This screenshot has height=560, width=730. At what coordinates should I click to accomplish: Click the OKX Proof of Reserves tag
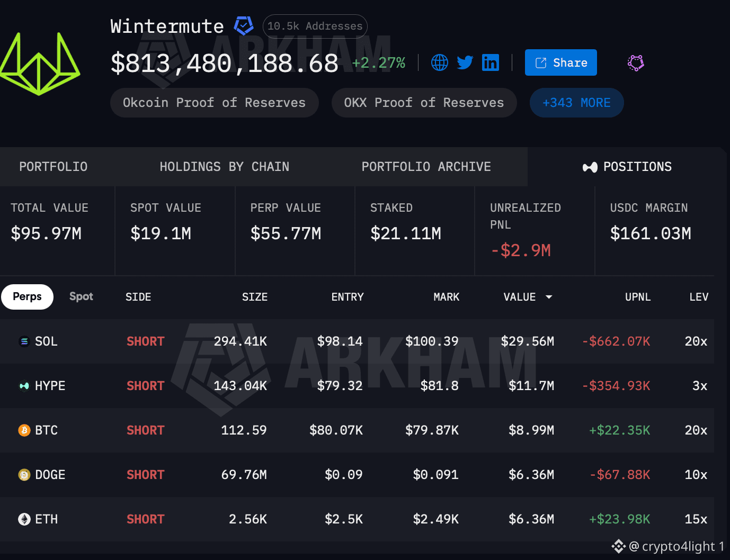click(424, 103)
